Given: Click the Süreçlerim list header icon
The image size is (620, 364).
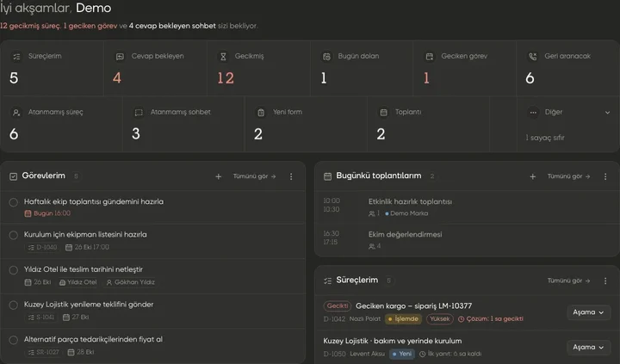Looking at the screenshot, I should 327,281.
